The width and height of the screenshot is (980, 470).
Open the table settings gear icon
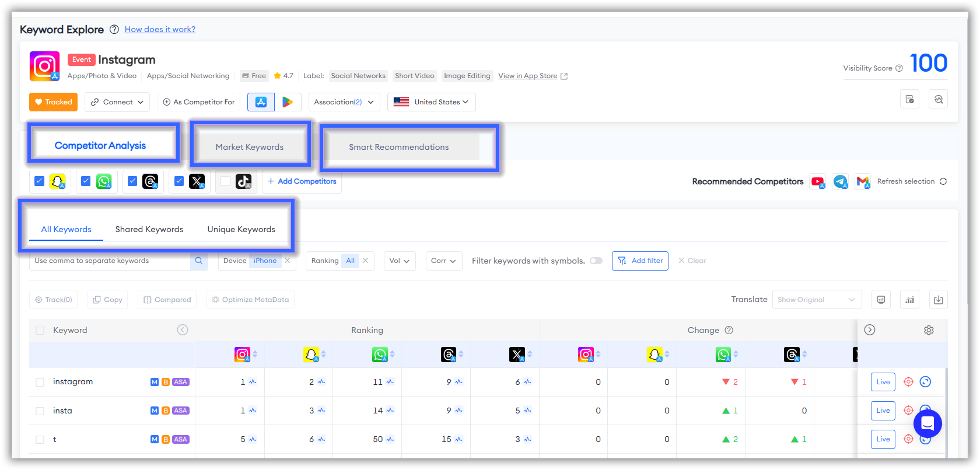click(x=929, y=330)
